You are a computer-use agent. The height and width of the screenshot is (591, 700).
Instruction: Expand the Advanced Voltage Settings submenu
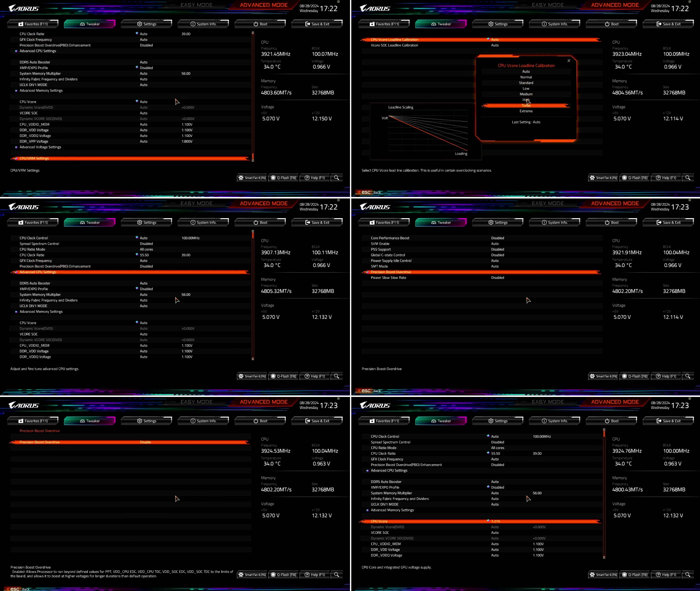click(x=40, y=147)
